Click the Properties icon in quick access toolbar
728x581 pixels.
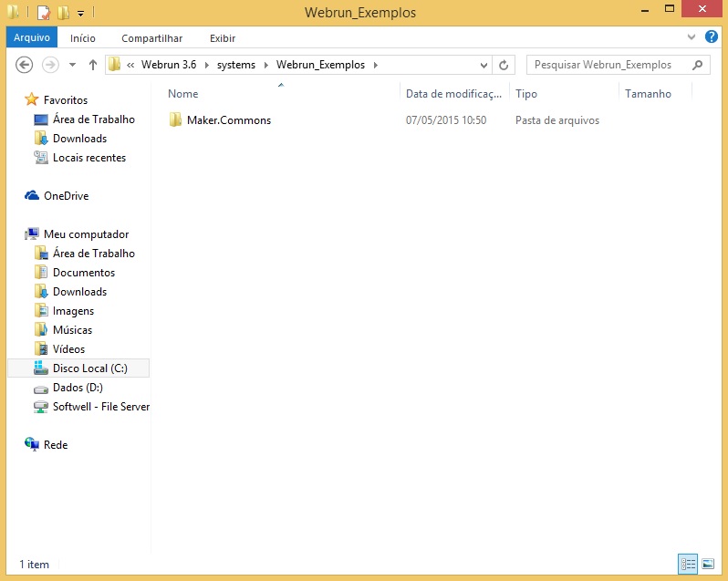[43, 13]
